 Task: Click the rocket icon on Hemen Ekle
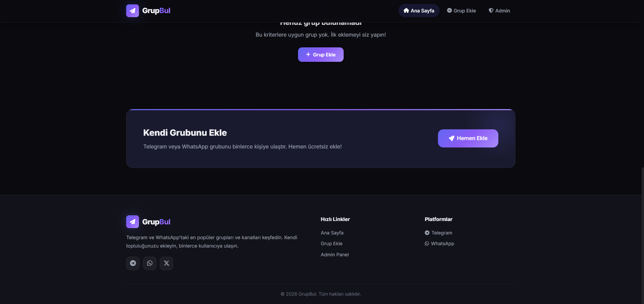451,138
